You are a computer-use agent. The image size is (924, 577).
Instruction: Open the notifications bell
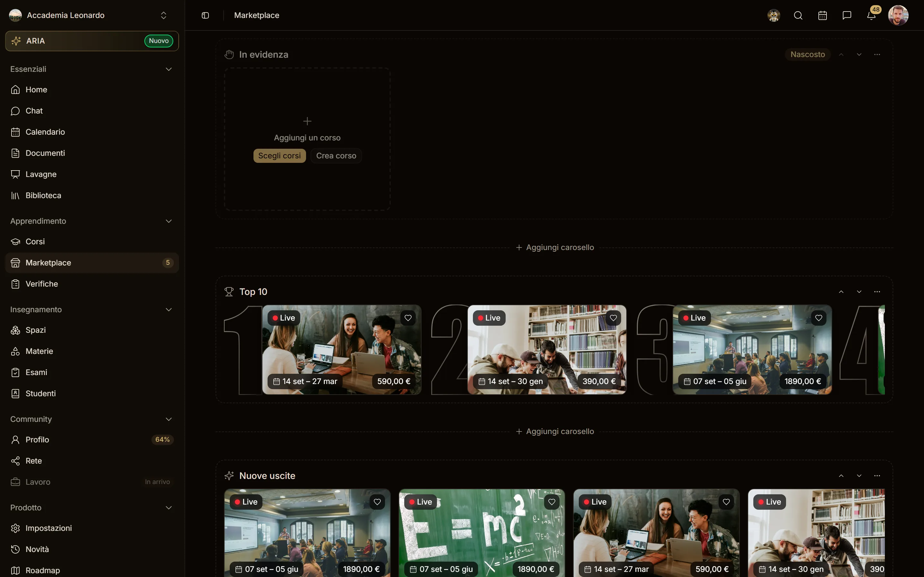tap(871, 15)
